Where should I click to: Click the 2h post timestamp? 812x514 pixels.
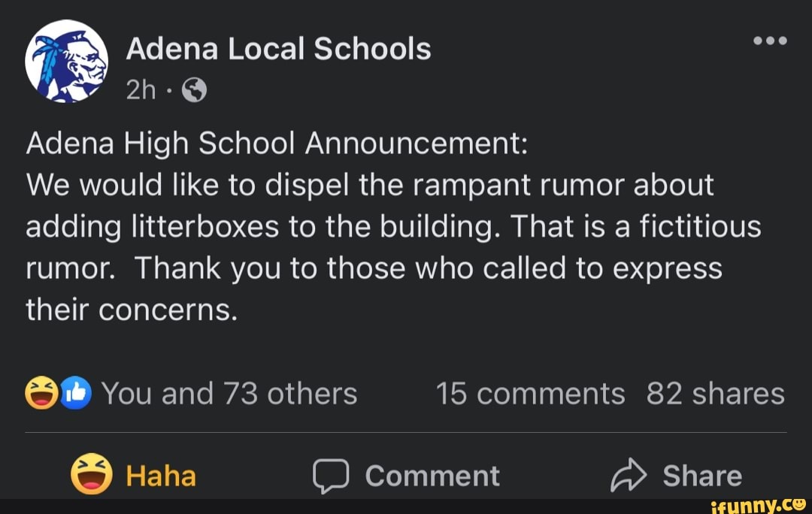pyautogui.click(x=141, y=91)
